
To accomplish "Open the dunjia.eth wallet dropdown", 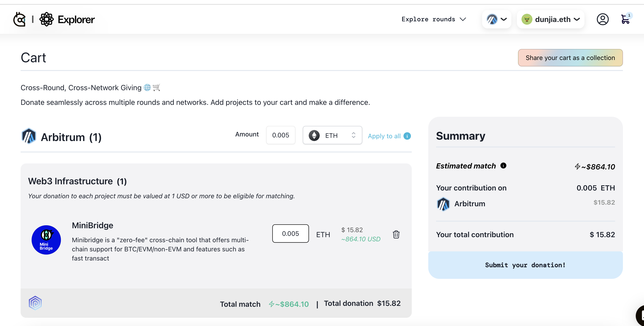I will pyautogui.click(x=551, y=19).
